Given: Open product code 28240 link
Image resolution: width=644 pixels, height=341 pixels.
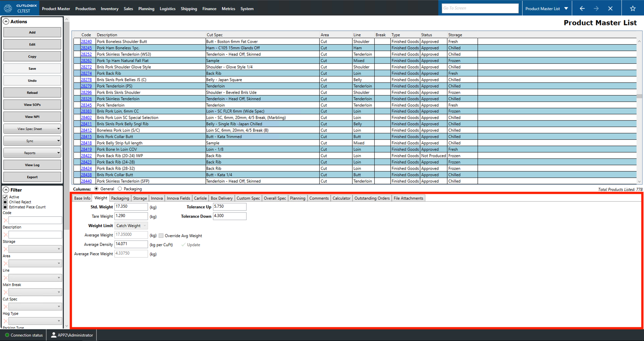Looking at the screenshot, I should (86, 41).
